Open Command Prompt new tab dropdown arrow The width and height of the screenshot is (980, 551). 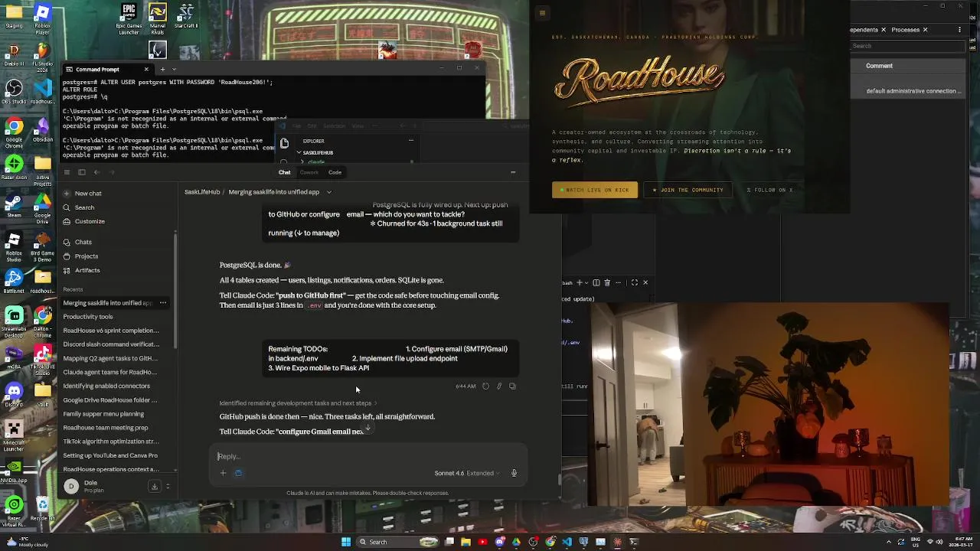coord(174,69)
